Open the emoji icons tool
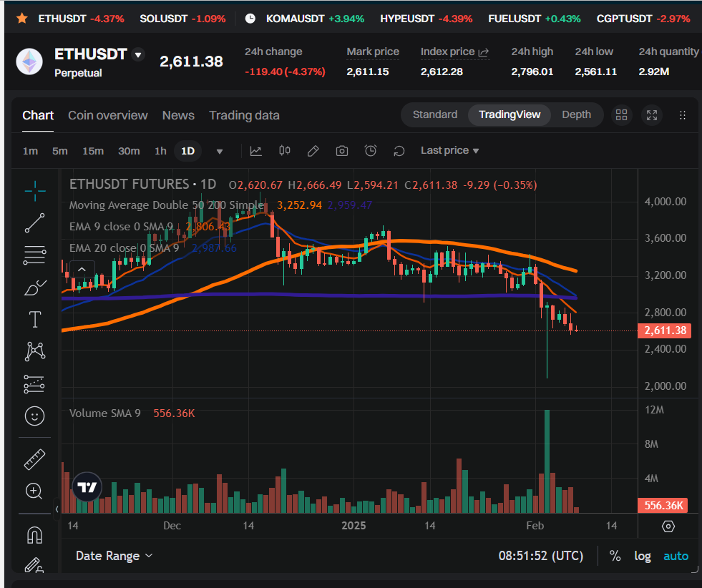The height and width of the screenshot is (588, 702). (x=34, y=416)
